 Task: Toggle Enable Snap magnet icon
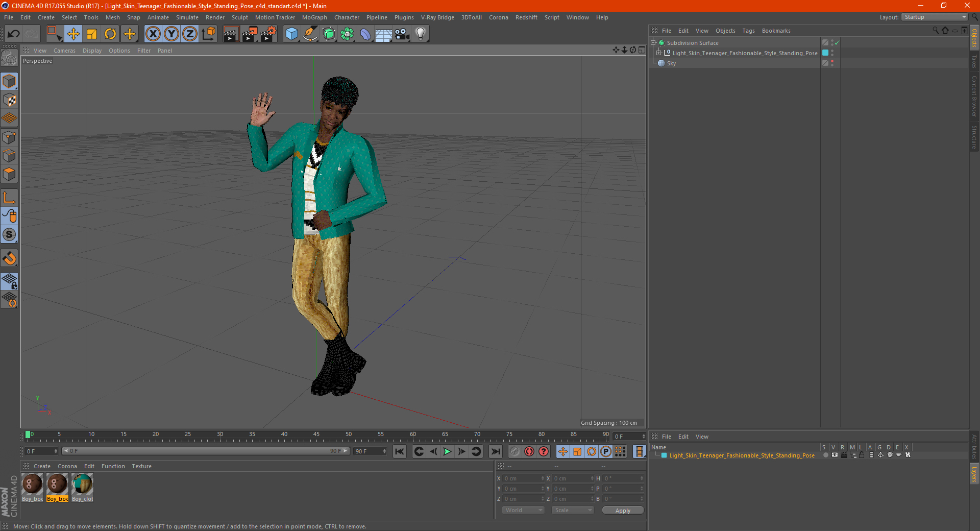(x=9, y=258)
